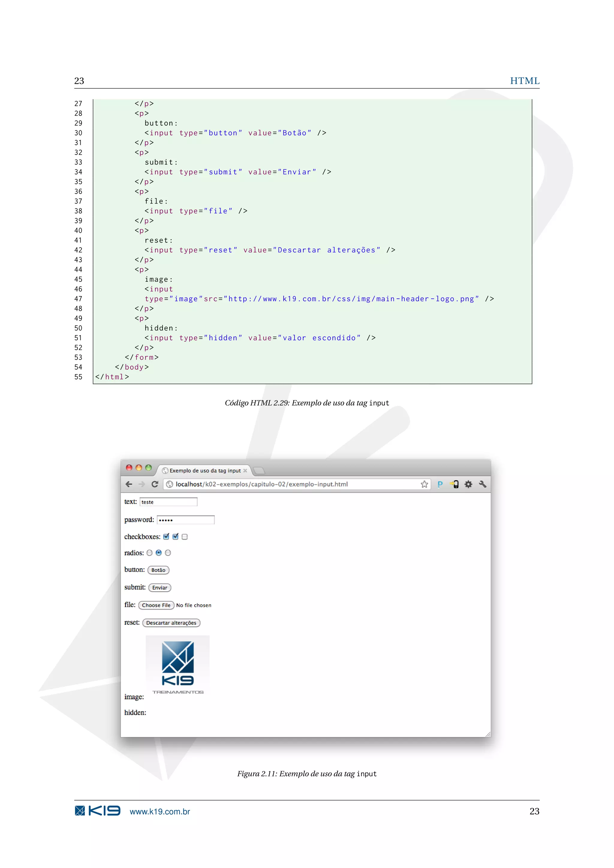Click the globe site icon in address bar
Screen dimensions: 614x868
170,484
